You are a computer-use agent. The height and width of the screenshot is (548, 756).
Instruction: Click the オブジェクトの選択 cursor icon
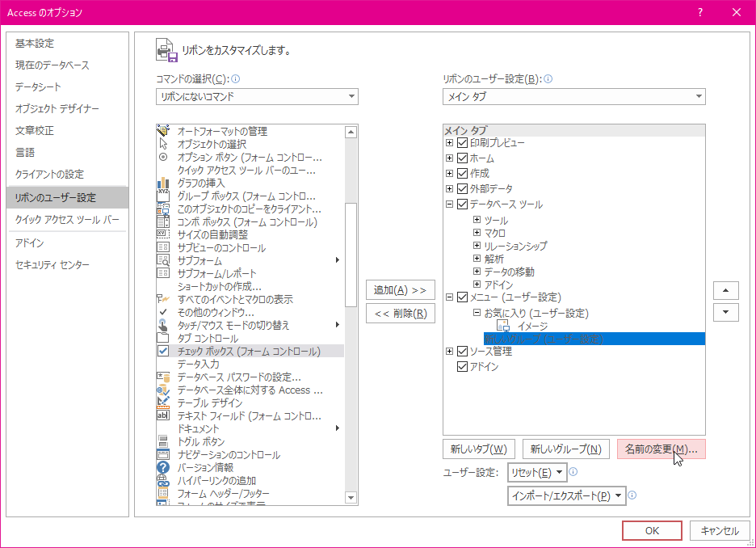tap(163, 144)
